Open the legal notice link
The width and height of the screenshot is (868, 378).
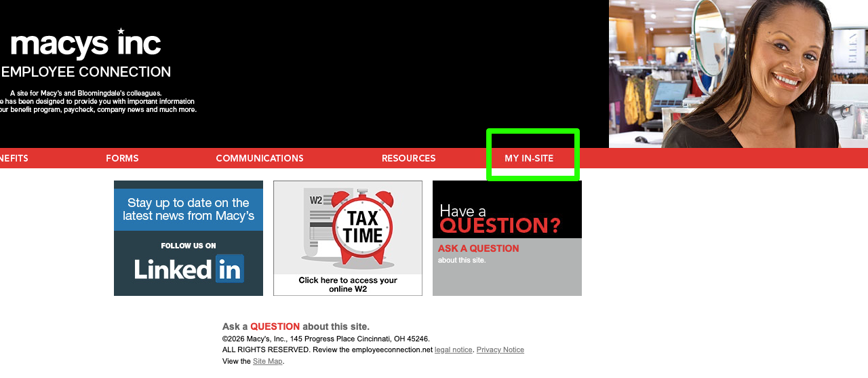coord(454,350)
